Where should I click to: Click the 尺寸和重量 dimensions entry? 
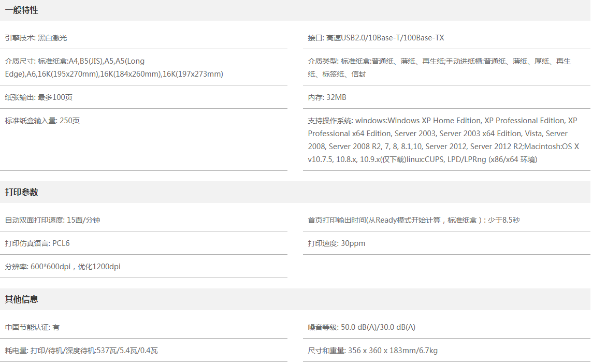373,351
